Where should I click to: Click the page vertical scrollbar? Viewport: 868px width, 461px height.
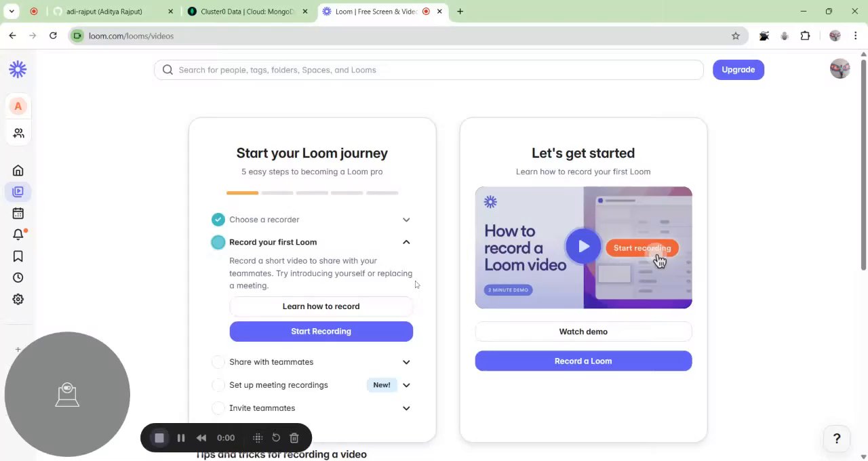pyautogui.click(x=863, y=166)
